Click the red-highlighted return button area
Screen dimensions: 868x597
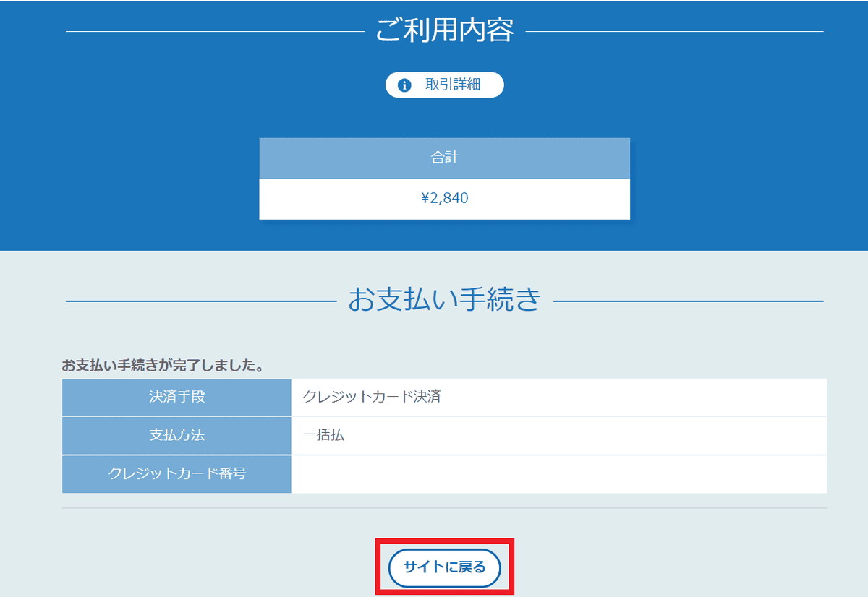click(x=444, y=567)
